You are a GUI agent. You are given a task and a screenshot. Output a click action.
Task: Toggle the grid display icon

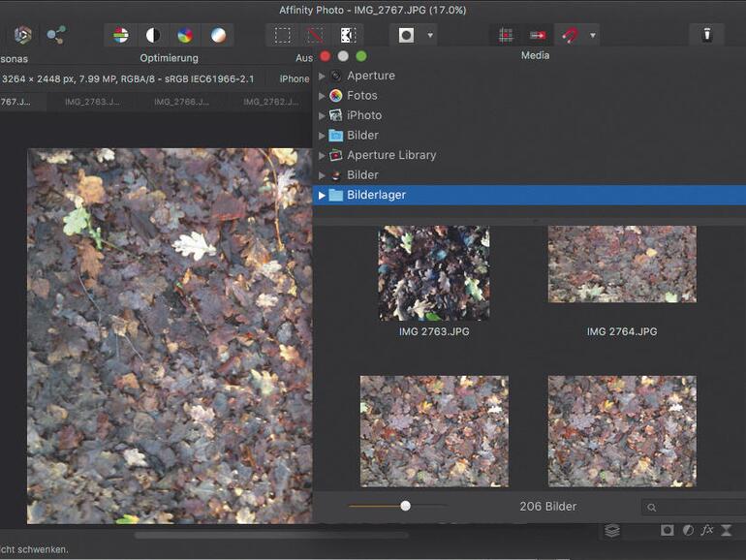point(506,36)
